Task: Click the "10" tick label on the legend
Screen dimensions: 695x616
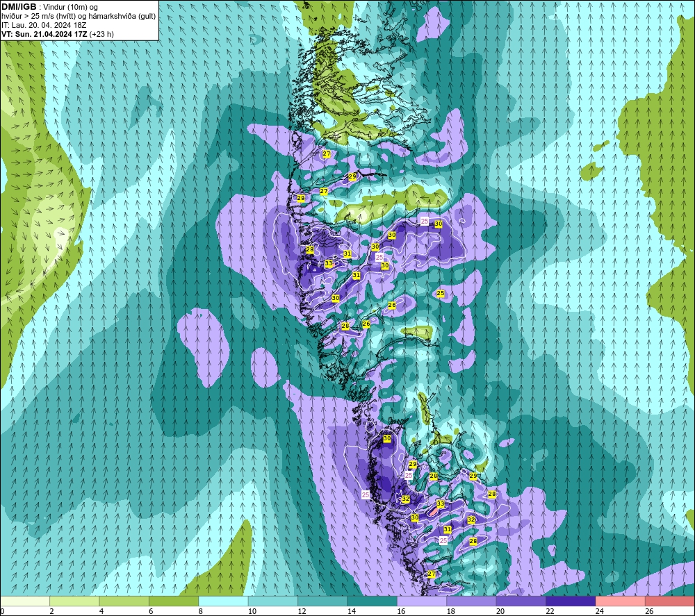Action: pos(252,611)
